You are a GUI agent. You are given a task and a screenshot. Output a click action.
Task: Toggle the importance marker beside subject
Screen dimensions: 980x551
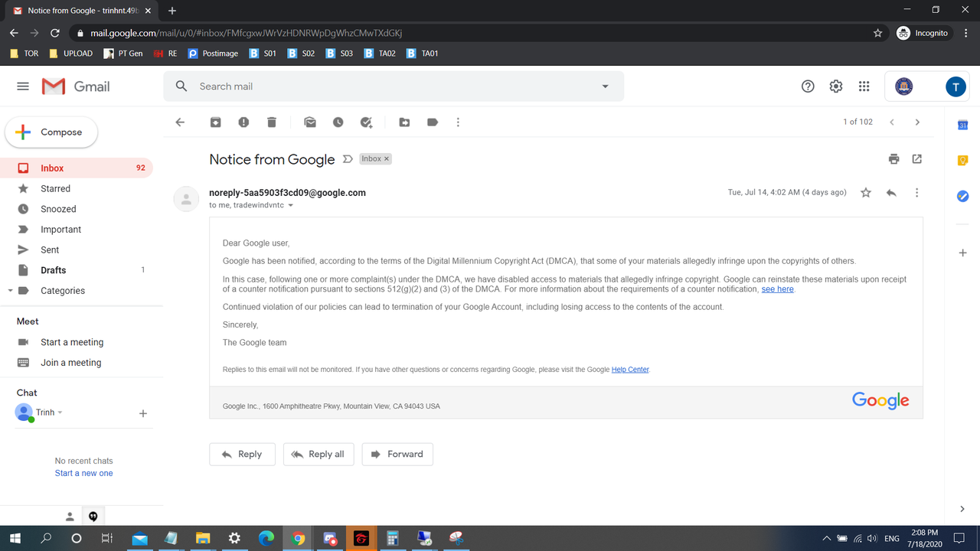point(348,159)
